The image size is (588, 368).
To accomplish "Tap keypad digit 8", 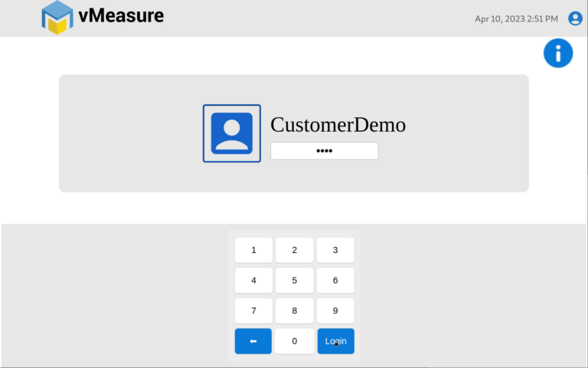I will (294, 311).
